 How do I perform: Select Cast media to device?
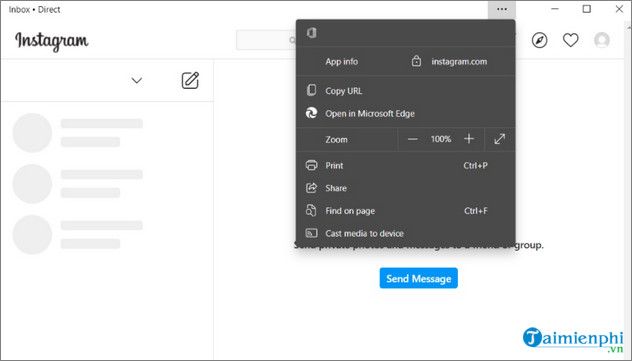(405, 233)
